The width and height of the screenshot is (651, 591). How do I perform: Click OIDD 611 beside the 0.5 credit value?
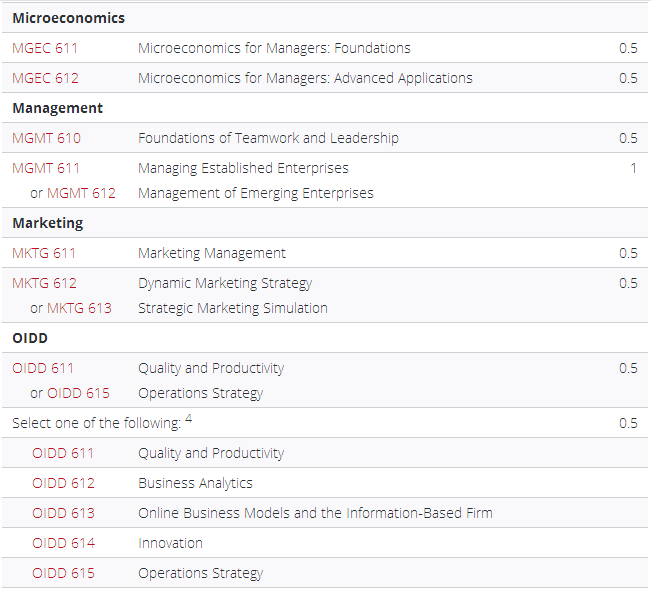tap(43, 368)
